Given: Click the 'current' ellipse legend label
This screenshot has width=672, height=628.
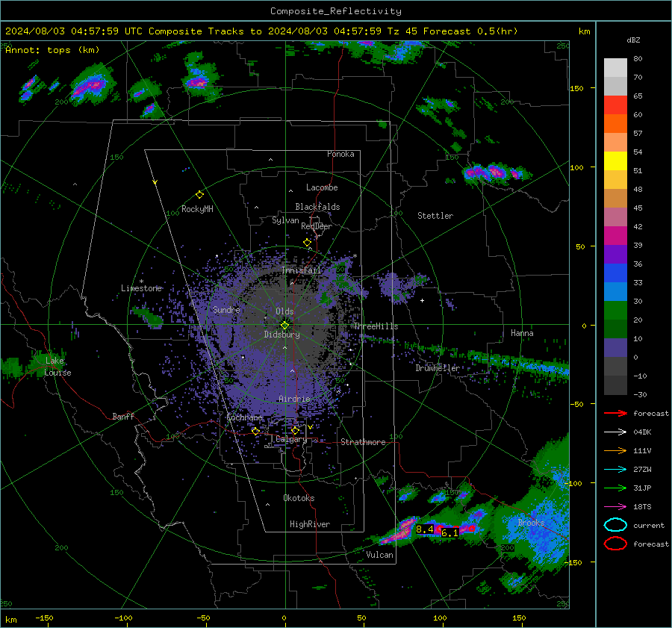Looking at the screenshot, I should point(649,526).
